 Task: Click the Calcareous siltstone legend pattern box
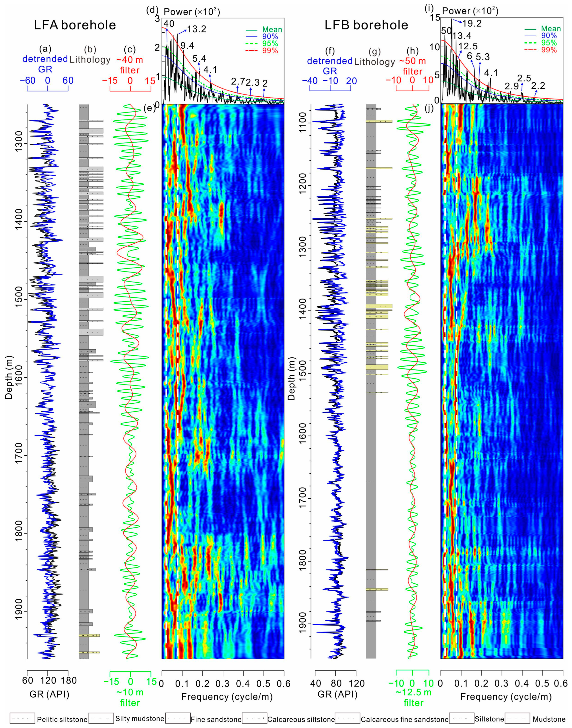(254, 718)
